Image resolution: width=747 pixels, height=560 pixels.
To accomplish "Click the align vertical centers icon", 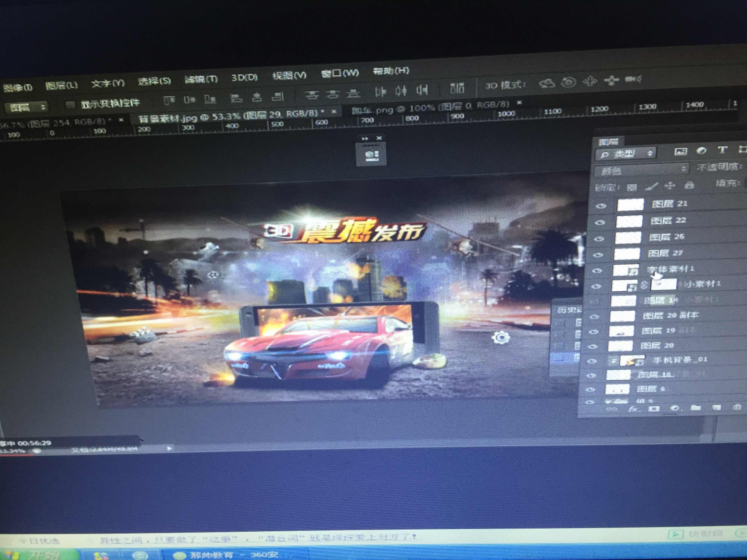I will click(x=189, y=100).
